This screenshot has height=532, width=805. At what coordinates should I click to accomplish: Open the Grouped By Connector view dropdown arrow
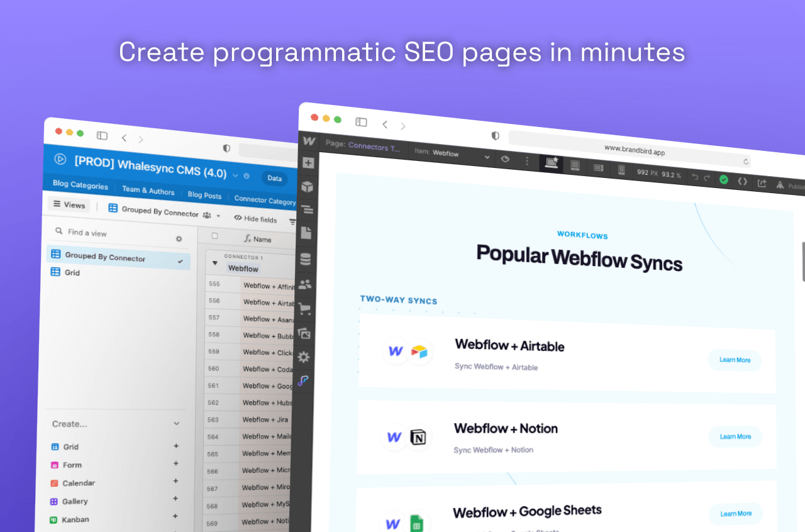tap(219, 216)
